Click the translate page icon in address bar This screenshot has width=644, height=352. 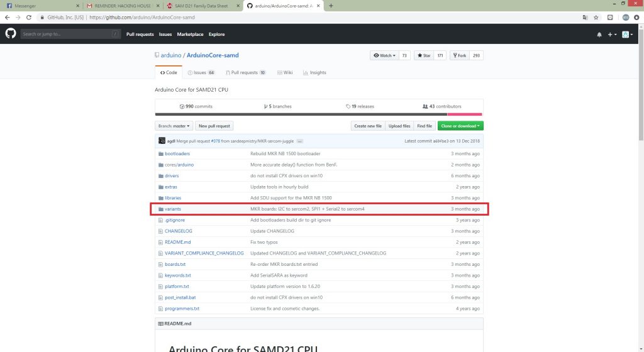tap(586, 17)
